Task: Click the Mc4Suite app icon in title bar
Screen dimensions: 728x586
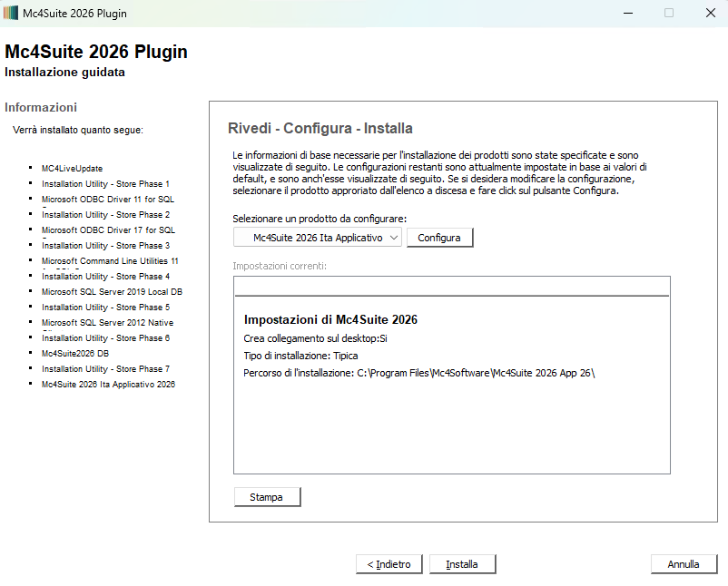Action: [11, 14]
